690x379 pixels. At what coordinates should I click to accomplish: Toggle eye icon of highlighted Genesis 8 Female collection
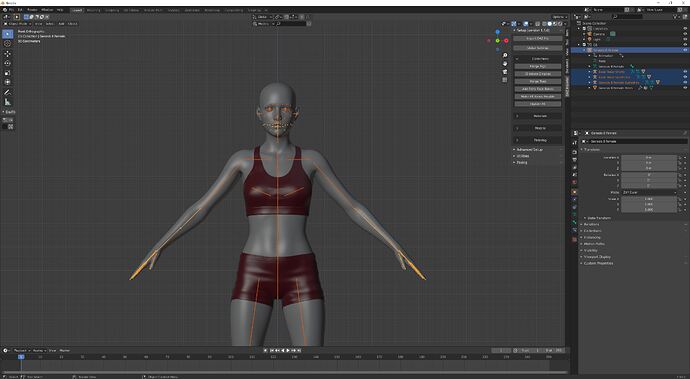[685, 50]
